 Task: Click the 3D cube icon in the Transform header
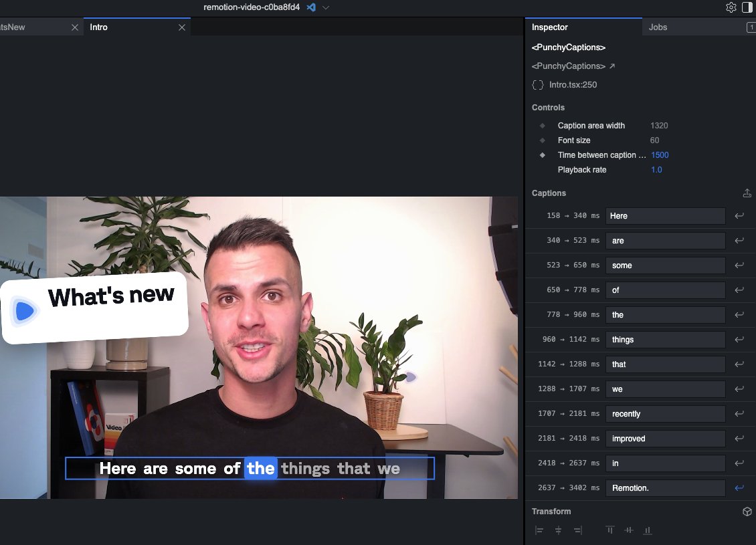point(747,512)
